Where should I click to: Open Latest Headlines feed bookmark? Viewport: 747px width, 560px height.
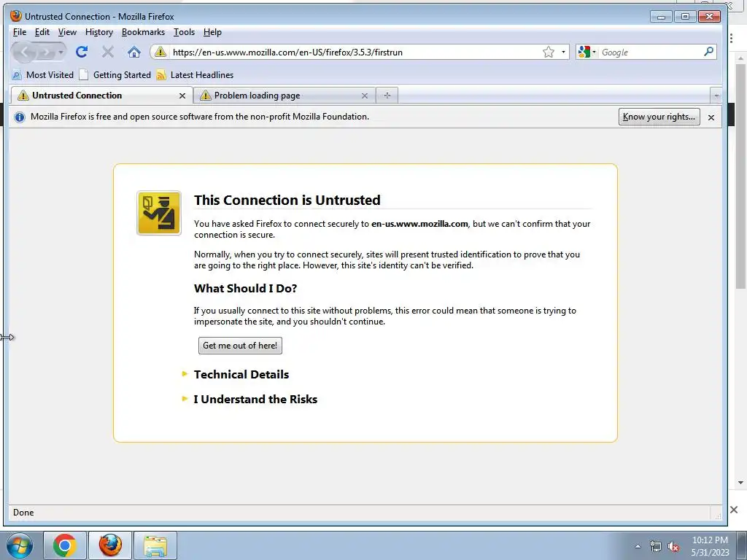coord(196,75)
